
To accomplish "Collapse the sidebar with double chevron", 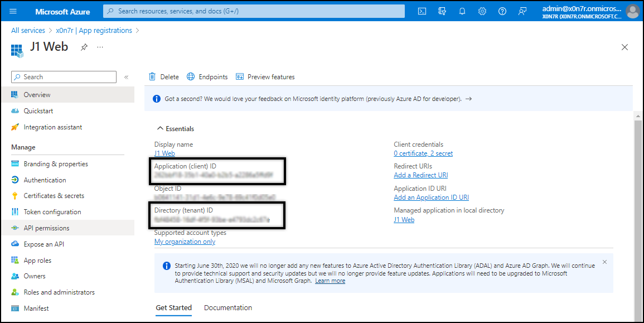I will coord(126,77).
